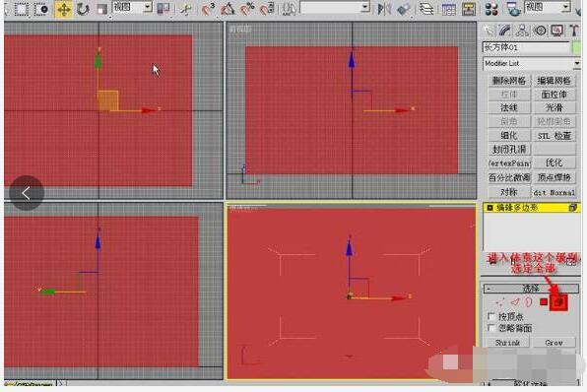Viewport: 587px width, 392px height.
Task: Click the 面拉伸 modifier button
Action: click(554, 95)
